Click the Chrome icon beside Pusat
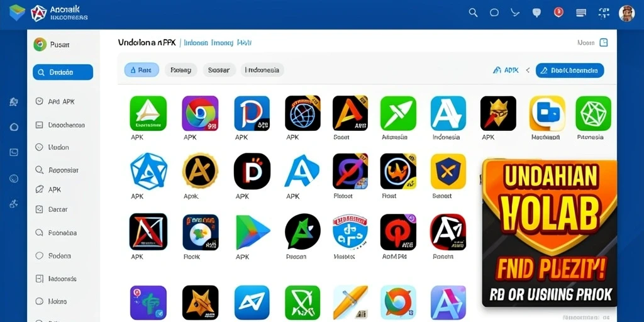 pos(40,45)
